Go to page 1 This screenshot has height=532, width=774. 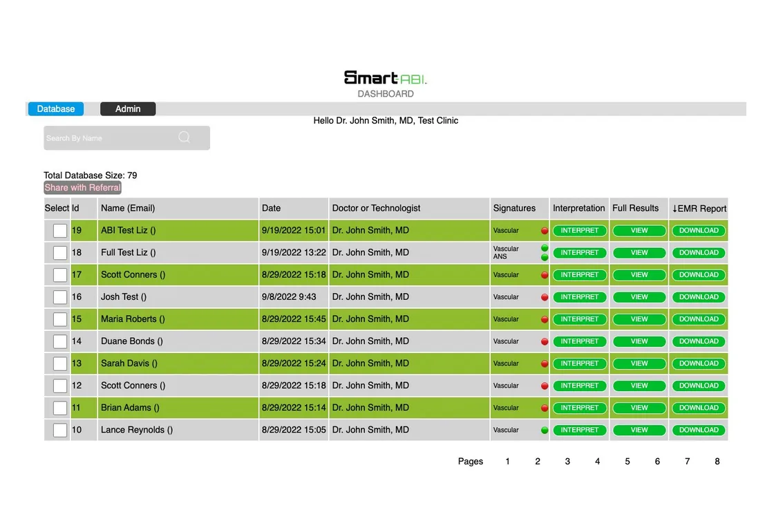[507, 462]
